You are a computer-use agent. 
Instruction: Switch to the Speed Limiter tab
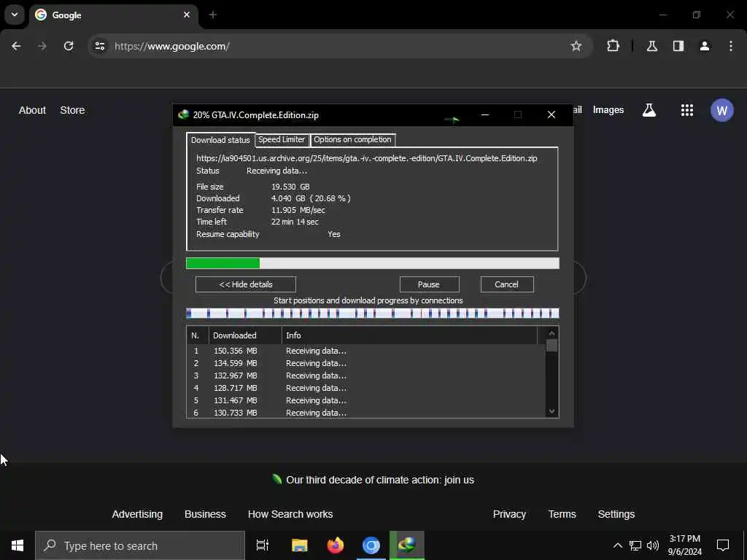282,139
